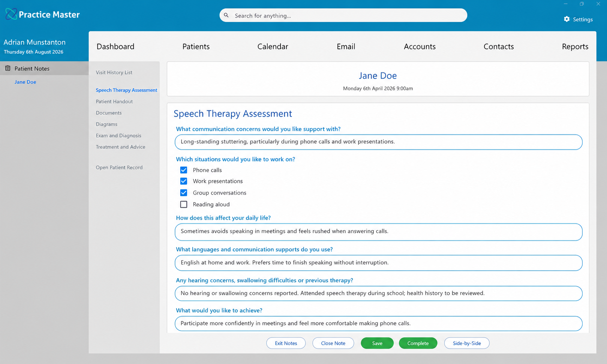Click the Jane Doe patient name heading
Viewport: 607px width, 364px height.
pyautogui.click(x=378, y=76)
